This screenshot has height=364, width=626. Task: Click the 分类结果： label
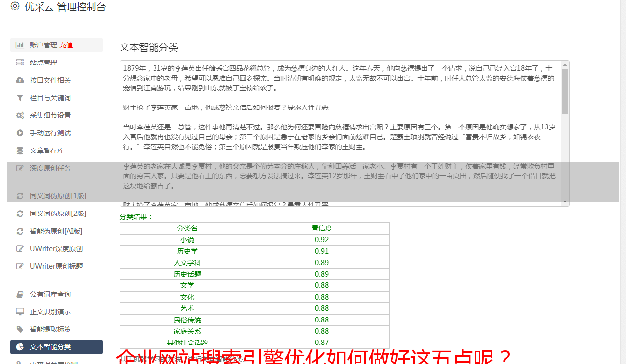point(136,217)
